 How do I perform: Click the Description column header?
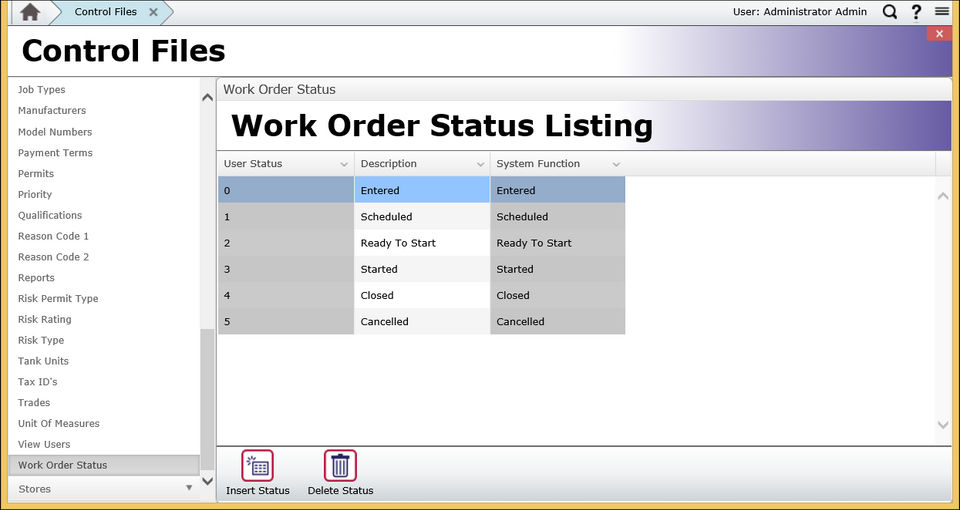click(422, 164)
